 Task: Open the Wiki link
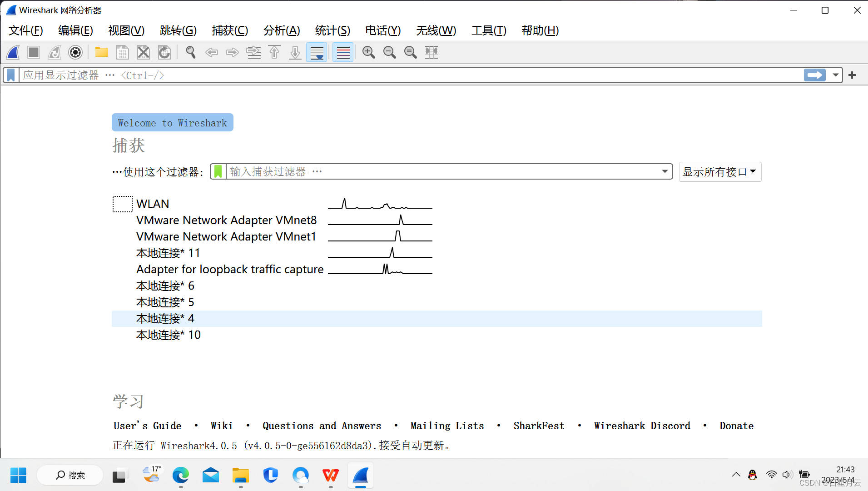pos(222,426)
